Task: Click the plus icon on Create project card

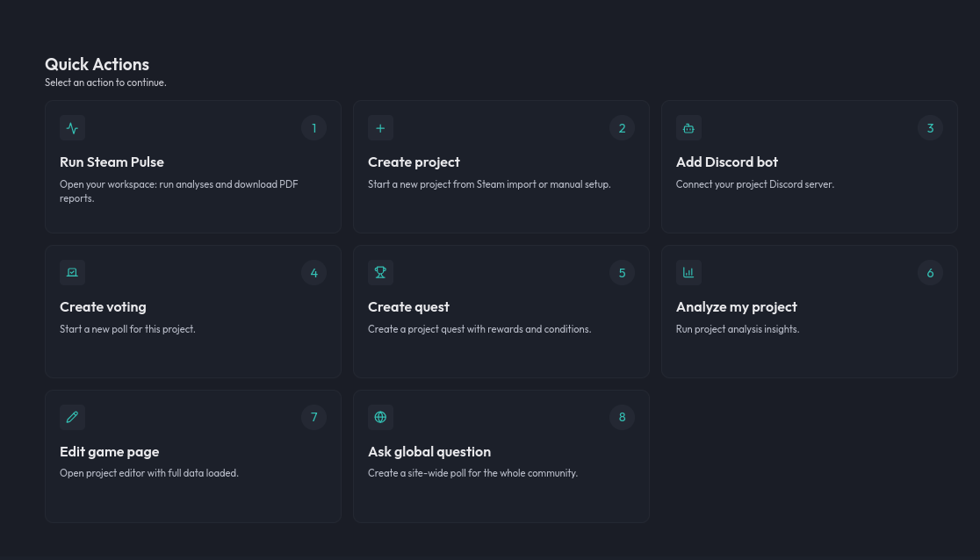Action: (380, 127)
